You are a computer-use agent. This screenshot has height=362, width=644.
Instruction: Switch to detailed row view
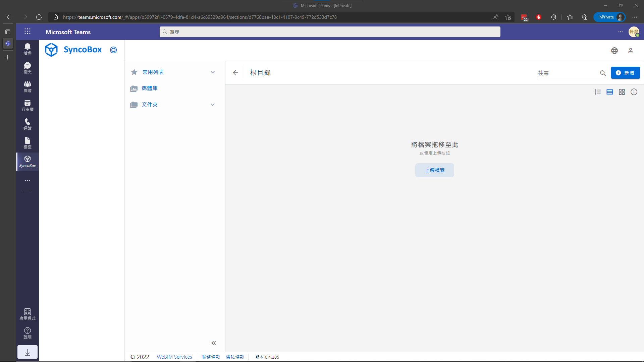(609, 92)
